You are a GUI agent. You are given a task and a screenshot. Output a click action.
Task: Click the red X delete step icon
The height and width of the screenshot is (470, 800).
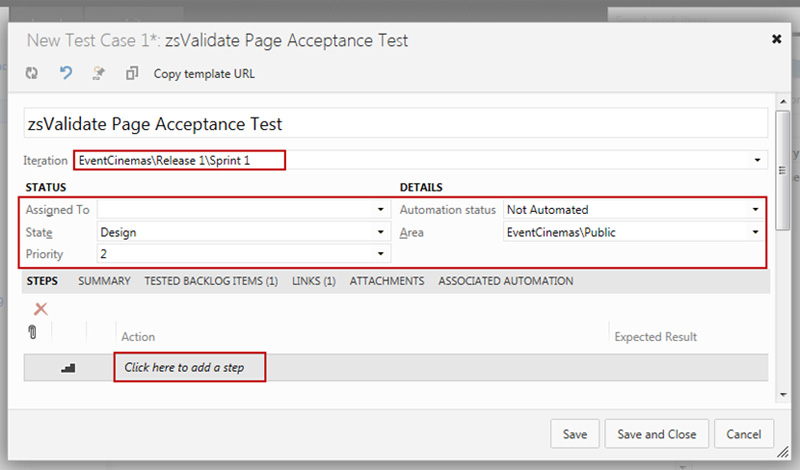tap(41, 309)
